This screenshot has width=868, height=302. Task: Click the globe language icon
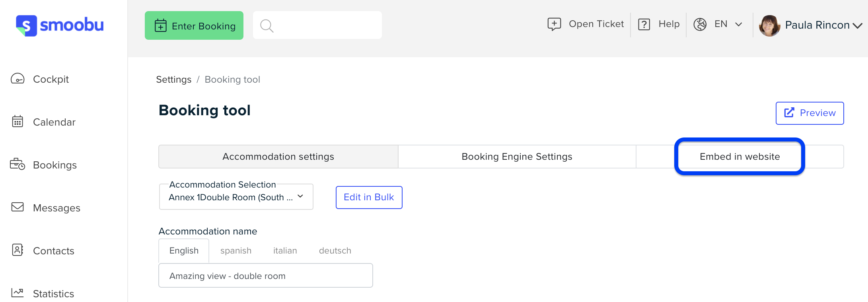coord(700,24)
